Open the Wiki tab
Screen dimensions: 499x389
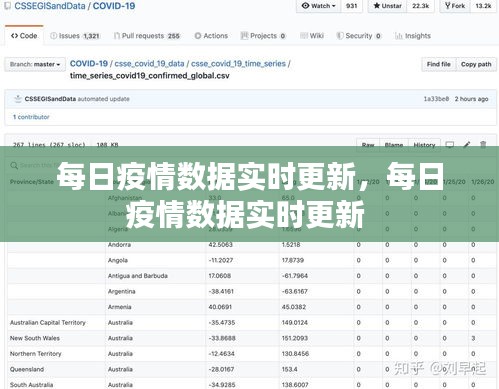tap(312, 36)
